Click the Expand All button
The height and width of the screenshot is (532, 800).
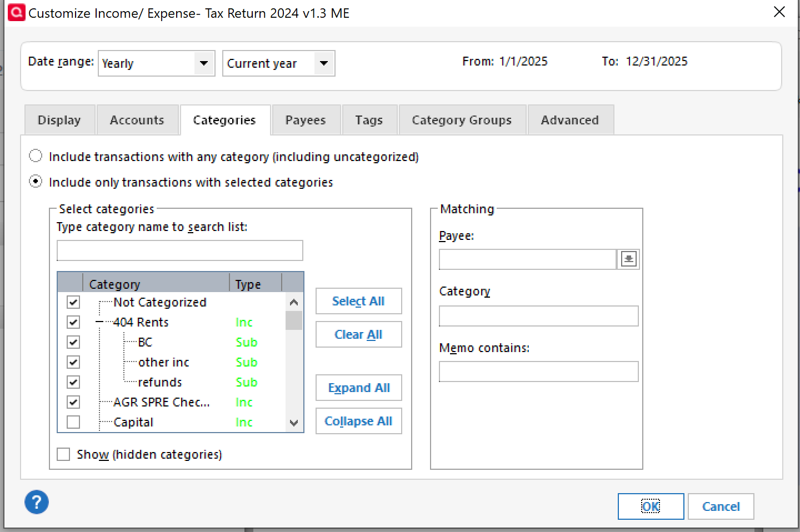358,388
